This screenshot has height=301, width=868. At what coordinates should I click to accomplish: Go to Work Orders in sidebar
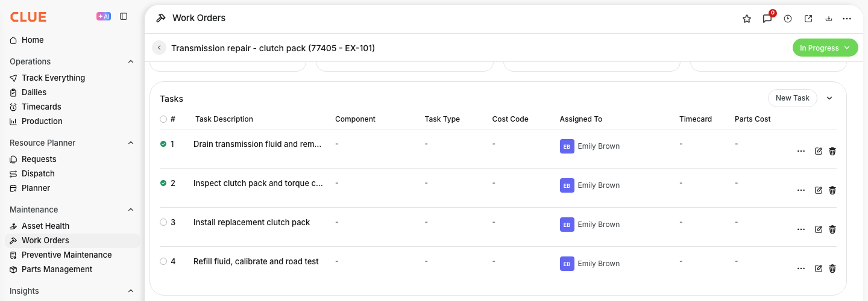click(x=72, y=241)
